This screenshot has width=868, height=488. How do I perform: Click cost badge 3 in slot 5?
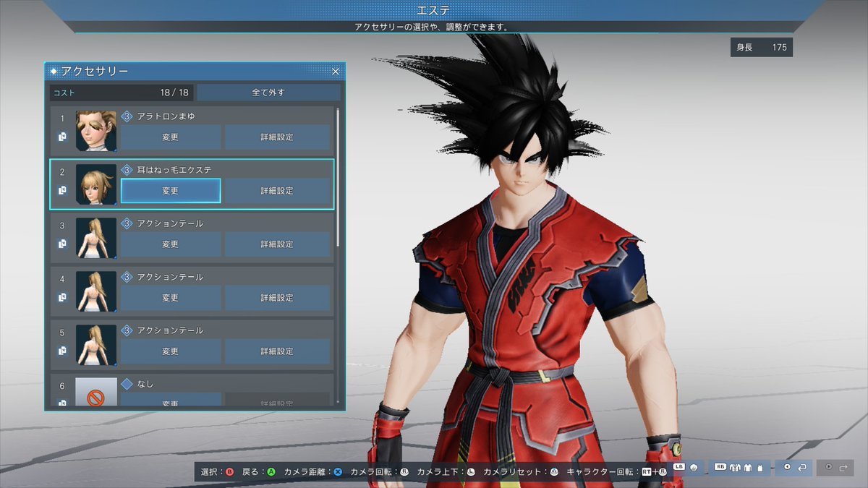127,330
